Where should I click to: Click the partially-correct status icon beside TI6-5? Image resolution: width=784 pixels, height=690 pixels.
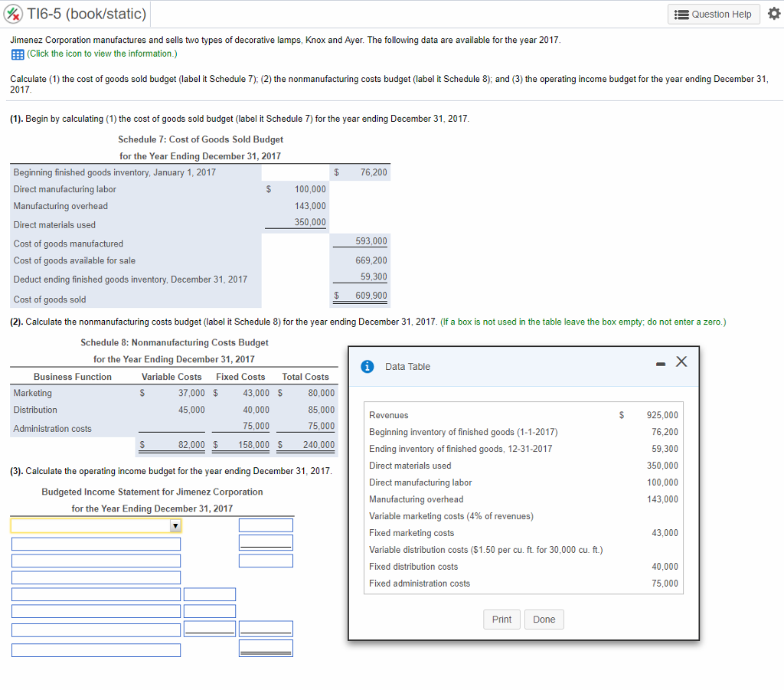click(x=15, y=14)
